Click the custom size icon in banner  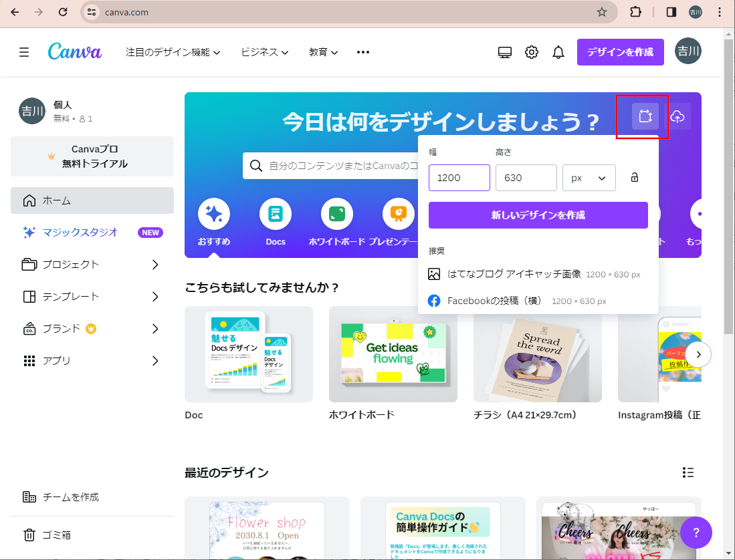(645, 116)
